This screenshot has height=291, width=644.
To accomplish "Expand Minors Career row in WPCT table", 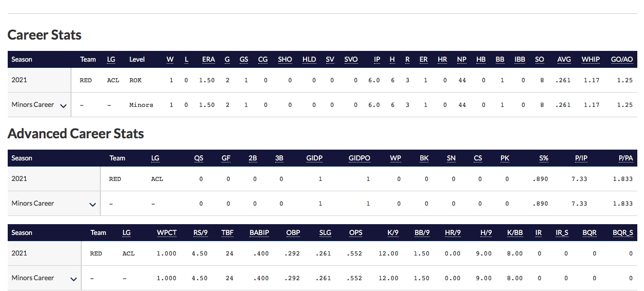I will (x=74, y=279).
